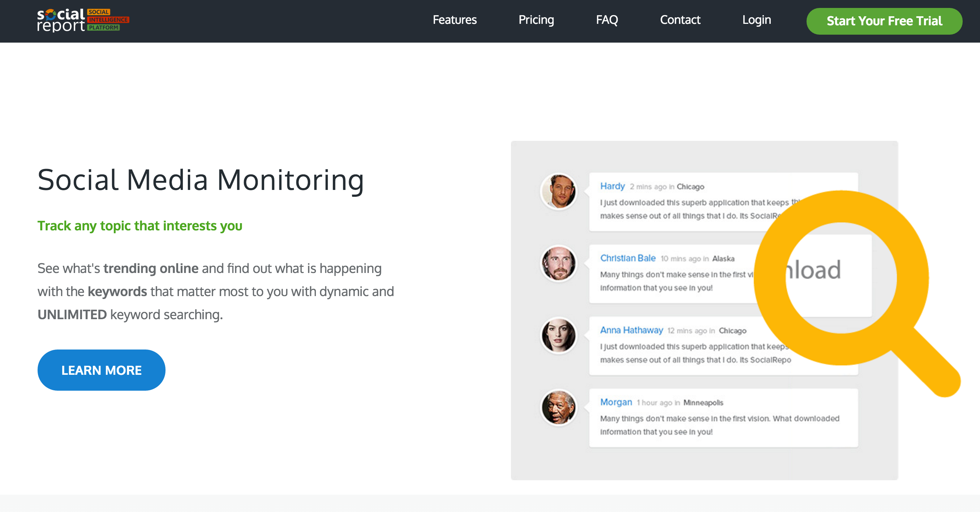Viewport: 980px width, 512px height.
Task: Open the Features menu item
Action: pos(454,20)
